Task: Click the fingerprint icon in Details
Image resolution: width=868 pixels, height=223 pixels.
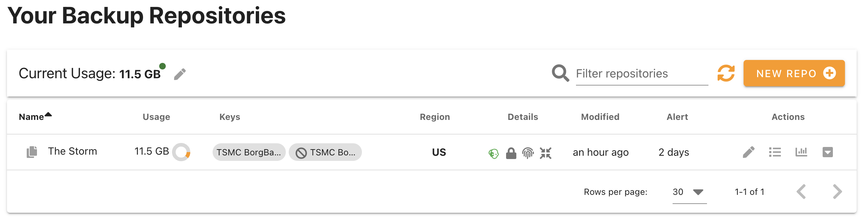Action: click(528, 153)
